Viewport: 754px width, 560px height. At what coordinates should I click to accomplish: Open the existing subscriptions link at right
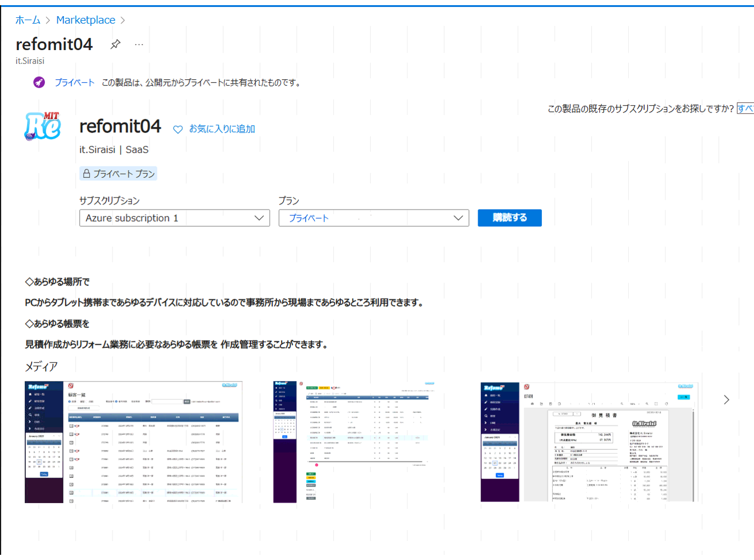point(745,109)
